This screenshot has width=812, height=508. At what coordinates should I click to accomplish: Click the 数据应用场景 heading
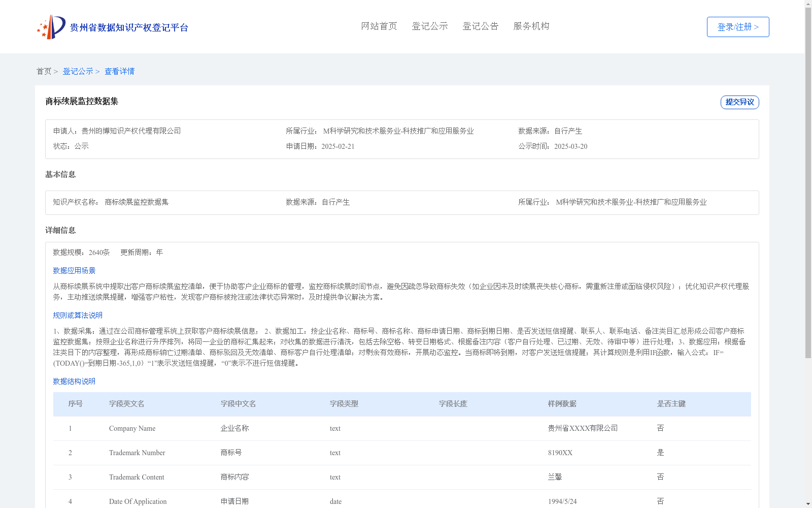tap(74, 271)
